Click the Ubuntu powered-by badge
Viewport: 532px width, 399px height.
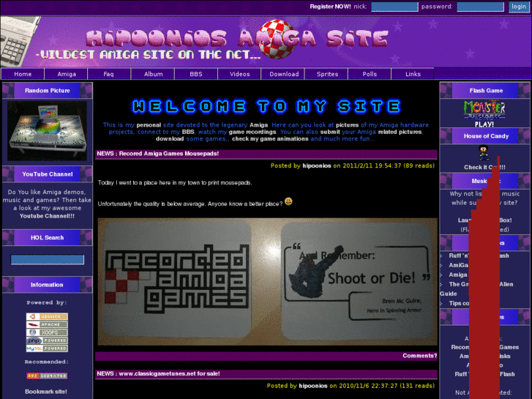47,316
